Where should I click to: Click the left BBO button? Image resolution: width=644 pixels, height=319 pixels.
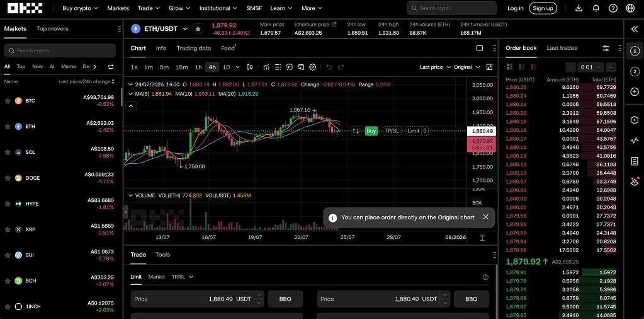(285, 299)
